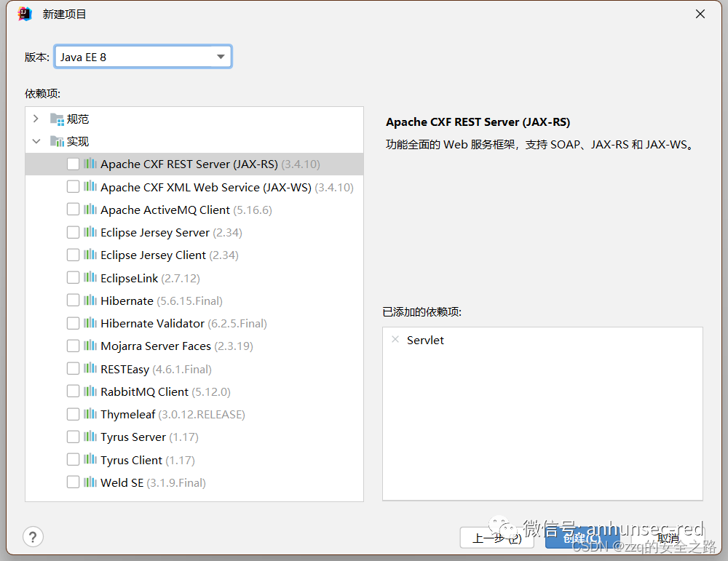728x561 pixels.
Task: Click the library icon beside Tyrus Server
Action: coord(90,437)
